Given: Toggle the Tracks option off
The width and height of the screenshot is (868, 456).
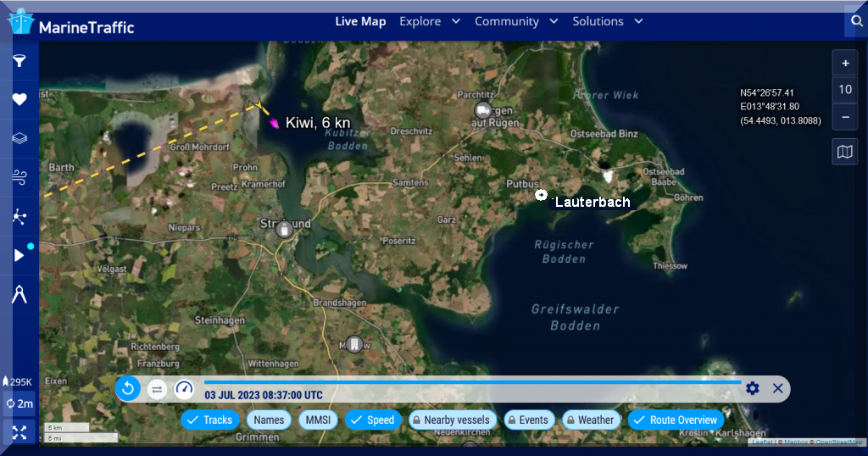Looking at the screenshot, I should pos(209,420).
